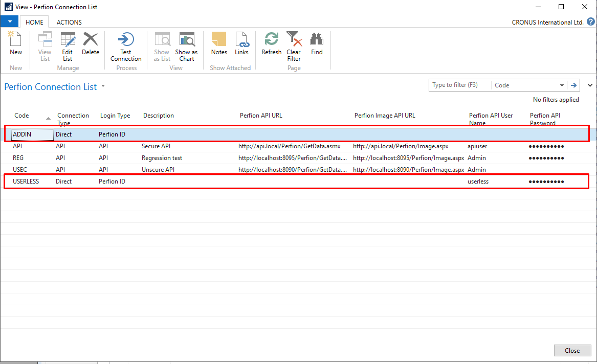Click the New ribbon icon
This screenshot has height=364, width=597.
click(x=16, y=43)
